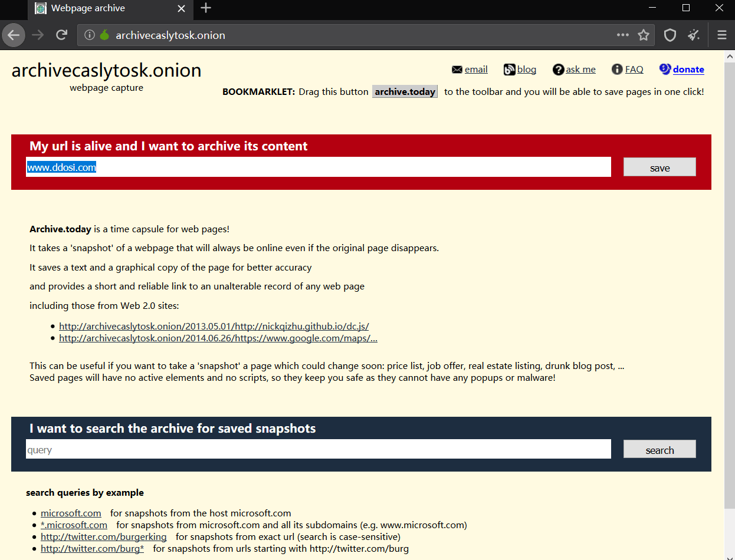Open the FAQ link
Viewport: 735px width, 560px height.
pos(634,70)
